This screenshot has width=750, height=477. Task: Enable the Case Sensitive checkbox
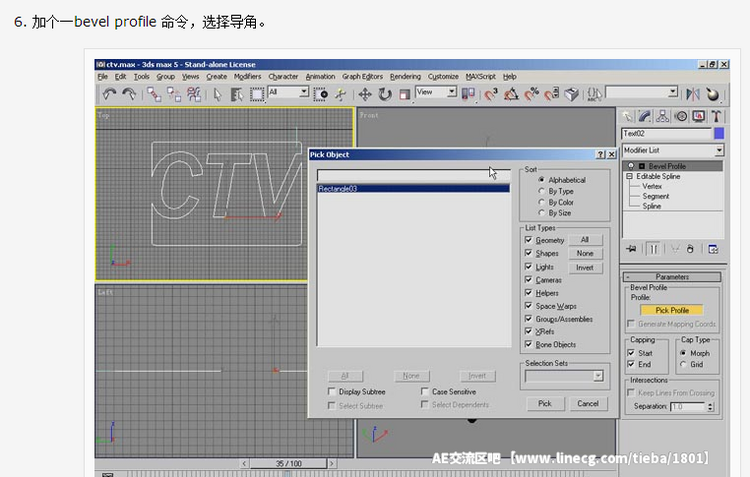pos(424,391)
